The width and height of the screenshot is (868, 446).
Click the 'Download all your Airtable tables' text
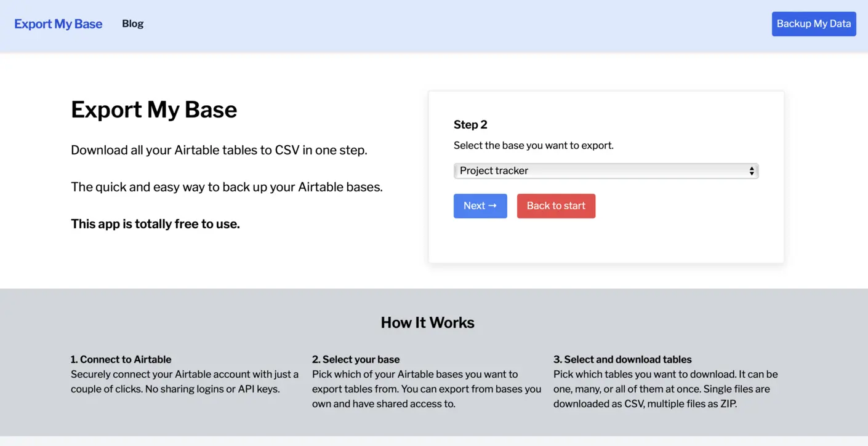point(219,150)
